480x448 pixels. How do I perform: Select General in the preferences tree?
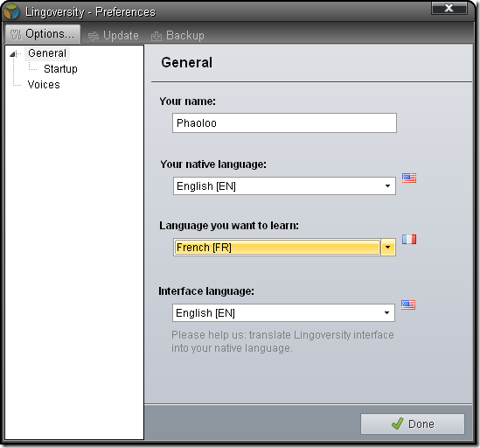(47, 53)
